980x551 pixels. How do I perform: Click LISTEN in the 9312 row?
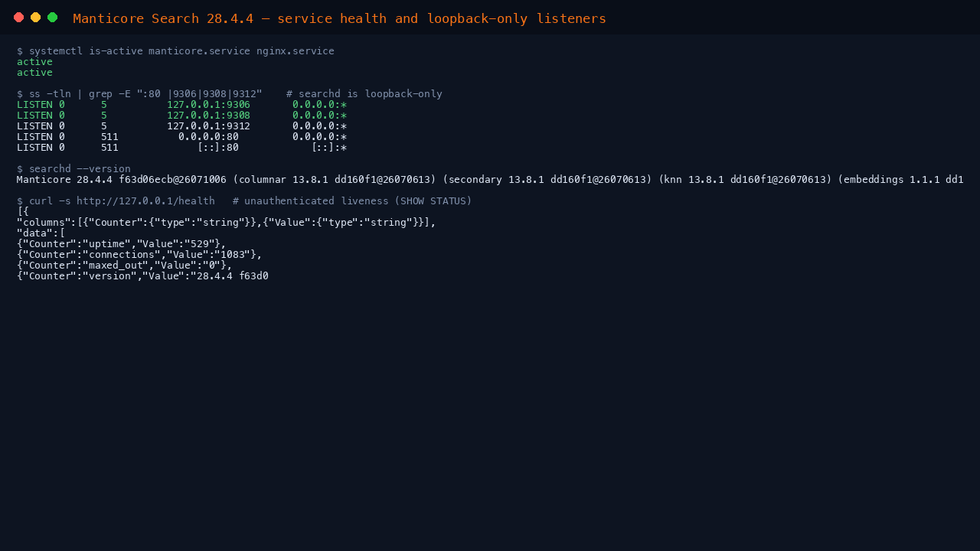(x=34, y=126)
